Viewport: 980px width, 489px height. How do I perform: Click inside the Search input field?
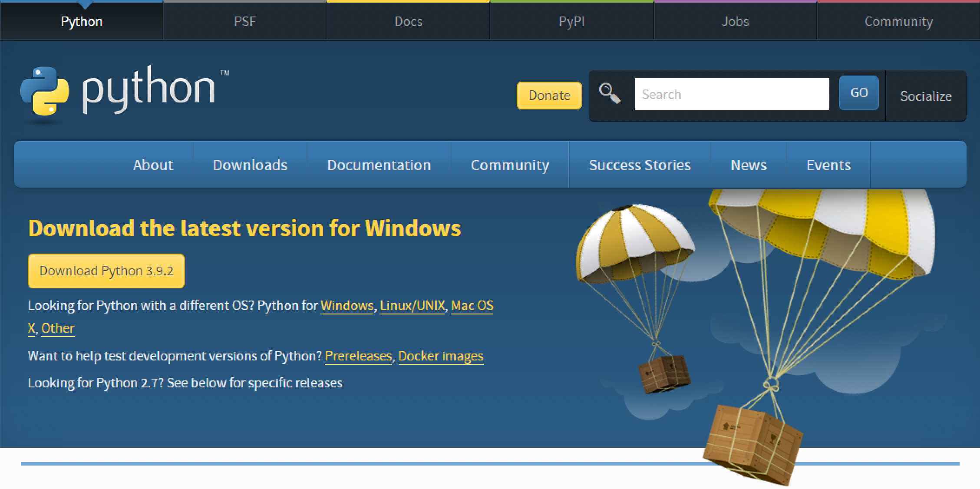click(732, 94)
